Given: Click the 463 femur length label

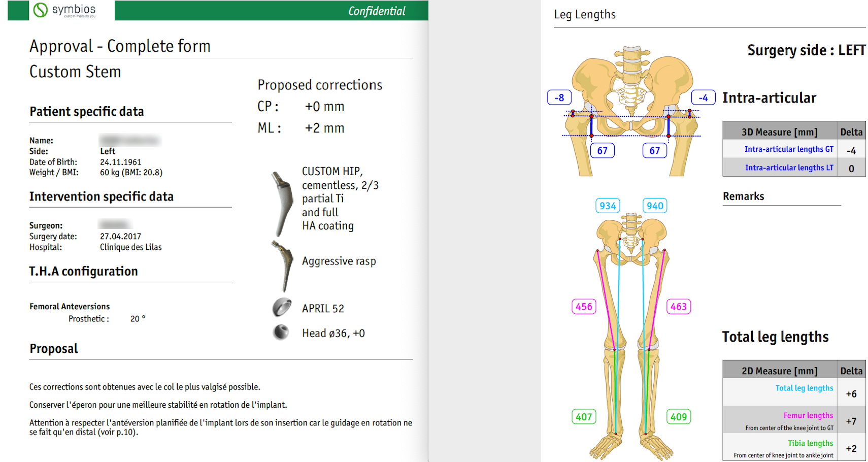Looking at the screenshot, I should tap(678, 307).
